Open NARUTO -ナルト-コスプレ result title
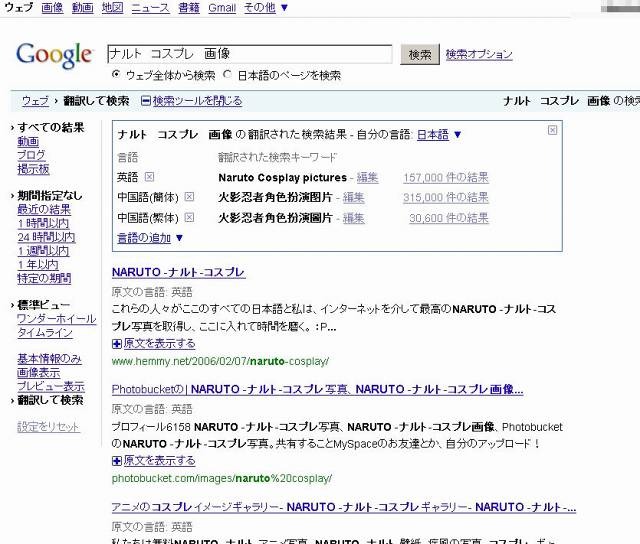This screenshot has width=640, height=544. click(x=178, y=272)
